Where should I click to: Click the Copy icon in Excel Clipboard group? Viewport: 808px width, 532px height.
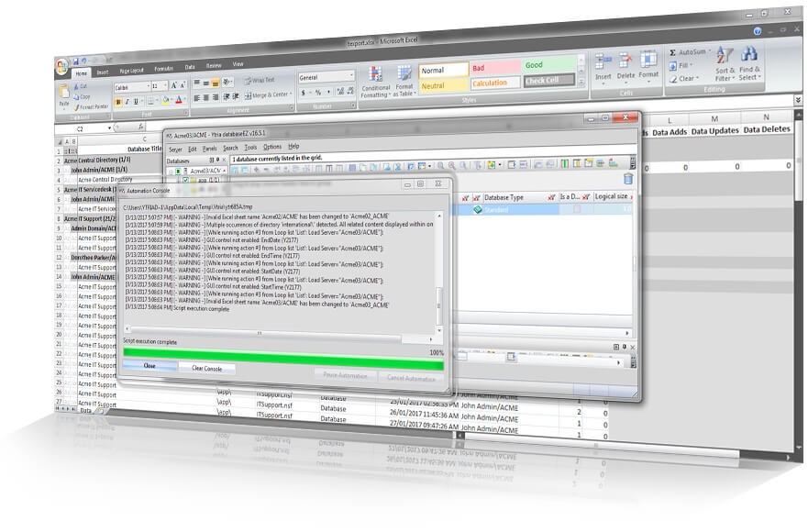click(x=77, y=96)
